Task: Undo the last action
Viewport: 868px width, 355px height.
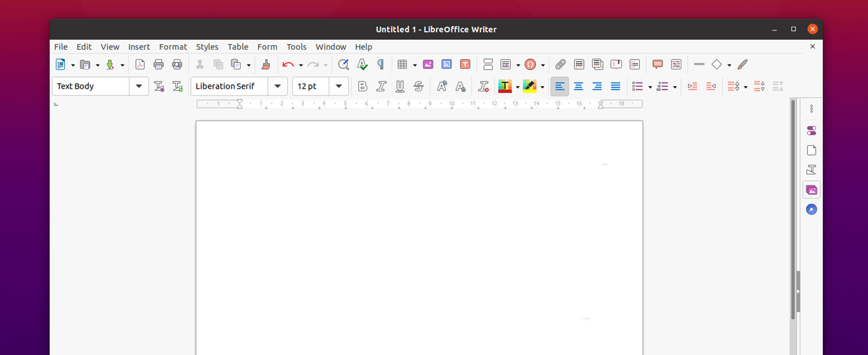Action: pyautogui.click(x=288, y=64)
